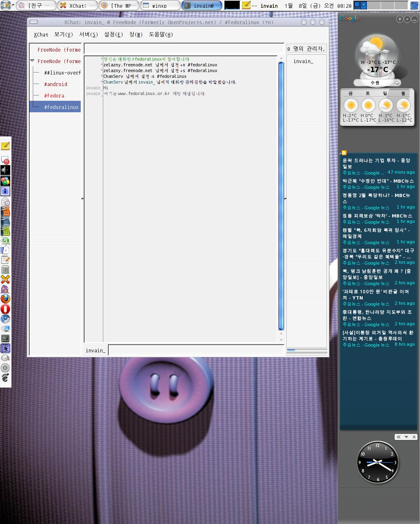The width and height of the screenshot is (420, 524).
Task: Open the '과태료 100만 원' 비판글 headline
Action: (x=376, y=295)
